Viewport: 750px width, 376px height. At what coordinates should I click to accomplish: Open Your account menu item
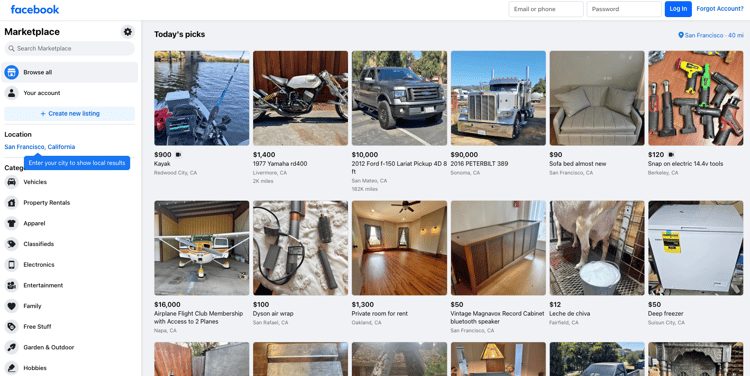(69, 93)
